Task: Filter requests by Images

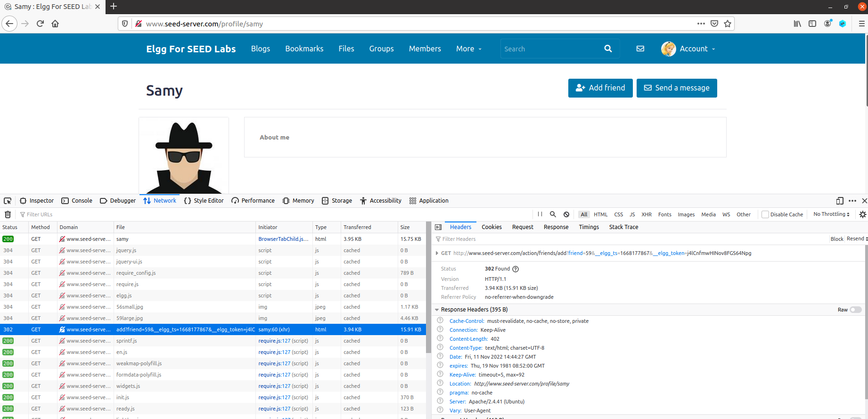Action: click(686, 214)
